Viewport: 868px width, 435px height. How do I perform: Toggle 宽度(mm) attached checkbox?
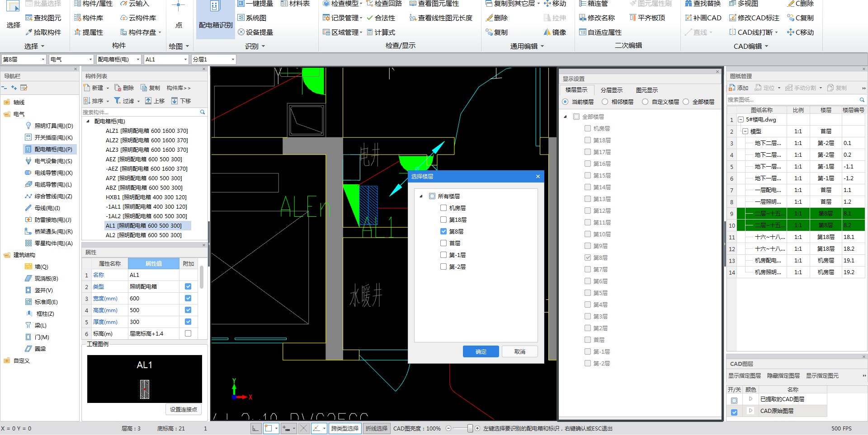(x=188, y=298)
